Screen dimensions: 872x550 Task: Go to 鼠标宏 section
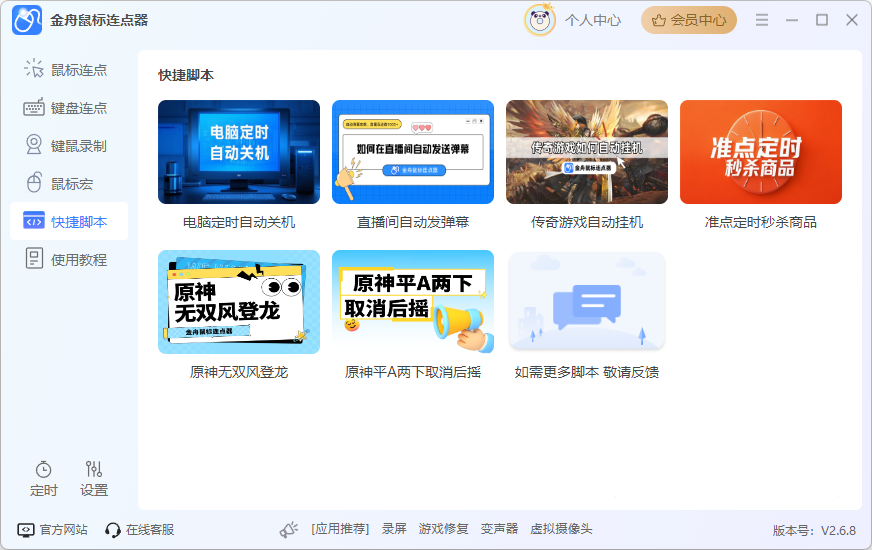pos(68,184)
